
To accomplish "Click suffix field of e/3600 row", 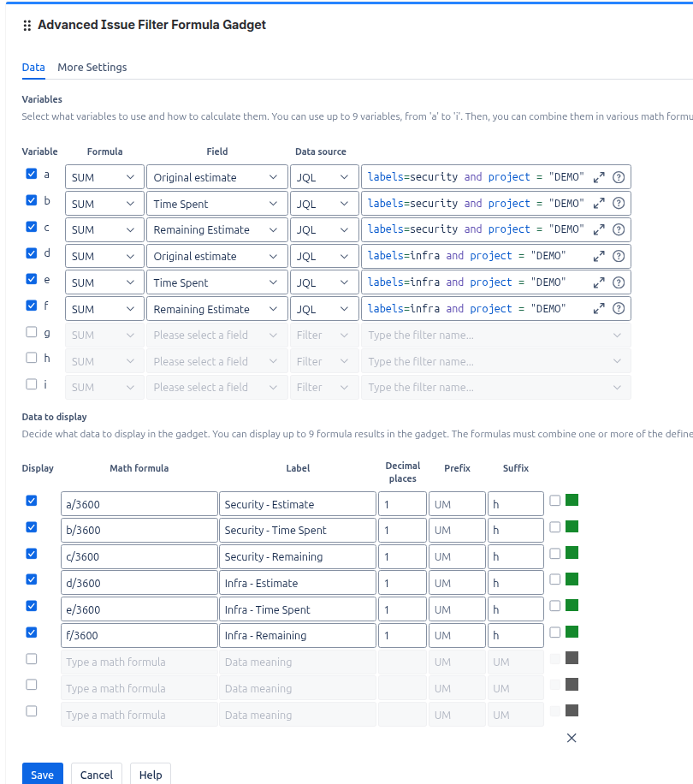I will click(516, 609).
